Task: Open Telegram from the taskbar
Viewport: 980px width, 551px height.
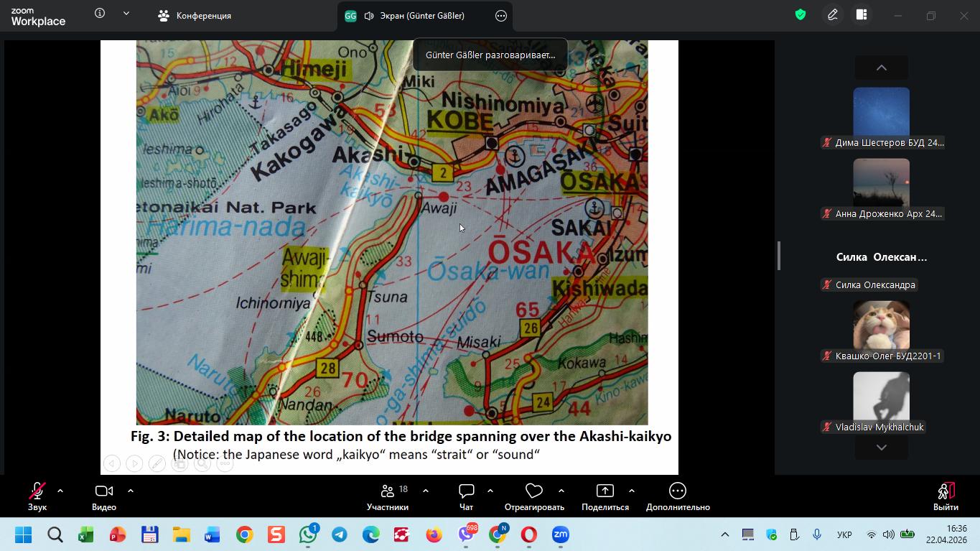Action: click(x=340, y=534)
